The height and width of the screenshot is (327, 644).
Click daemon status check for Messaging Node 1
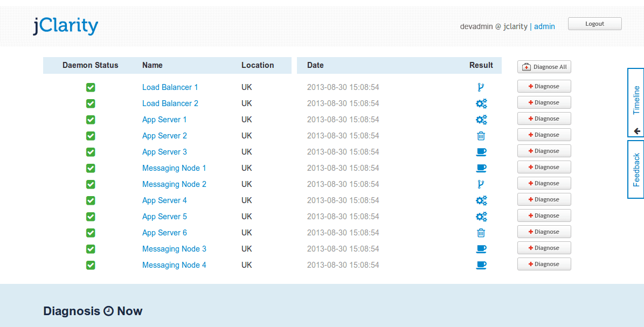[x=91, y=168]
